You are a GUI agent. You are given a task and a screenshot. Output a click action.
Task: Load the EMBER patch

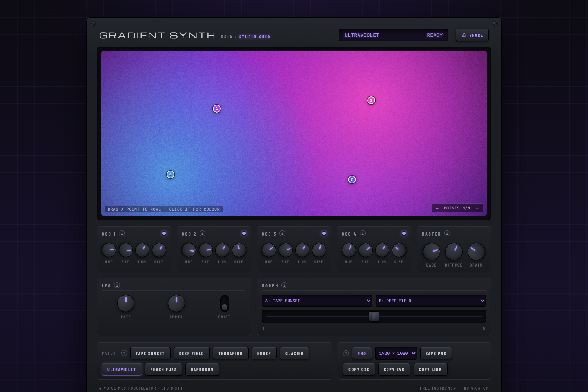pos(264,354)
